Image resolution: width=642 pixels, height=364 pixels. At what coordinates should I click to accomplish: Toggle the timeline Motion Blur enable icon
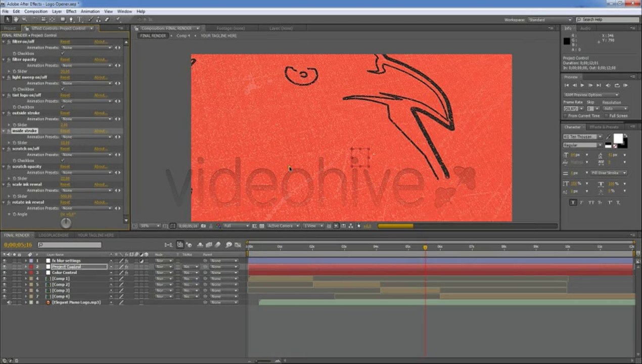218,245
